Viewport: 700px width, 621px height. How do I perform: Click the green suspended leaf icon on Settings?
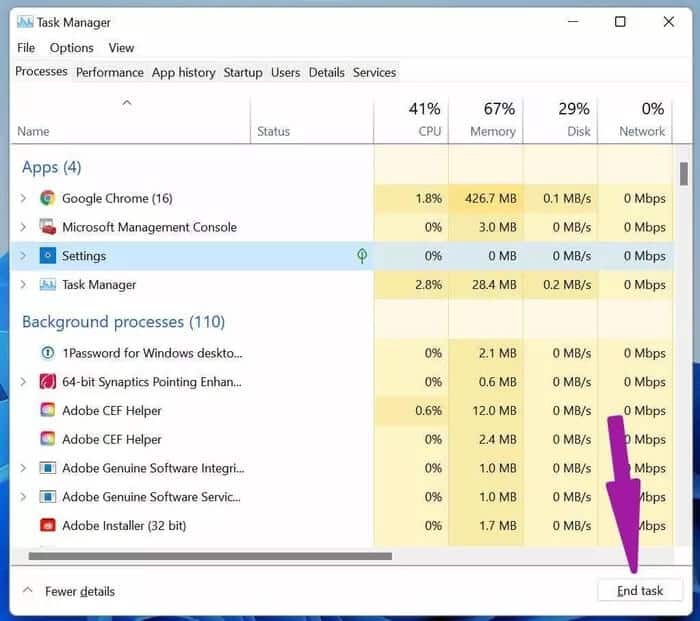point(362,255)
